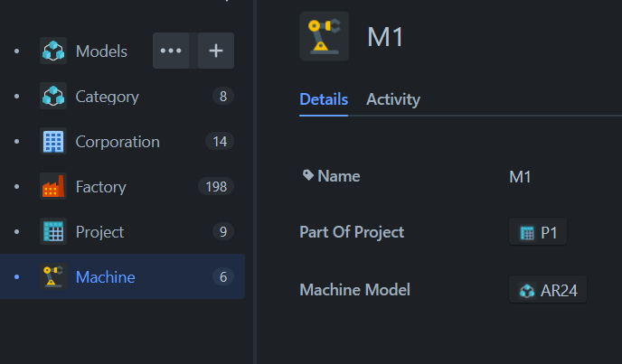The image size is (622, 364).
Task: Select Corporation in the sidebar list
Action: point(123,141)
